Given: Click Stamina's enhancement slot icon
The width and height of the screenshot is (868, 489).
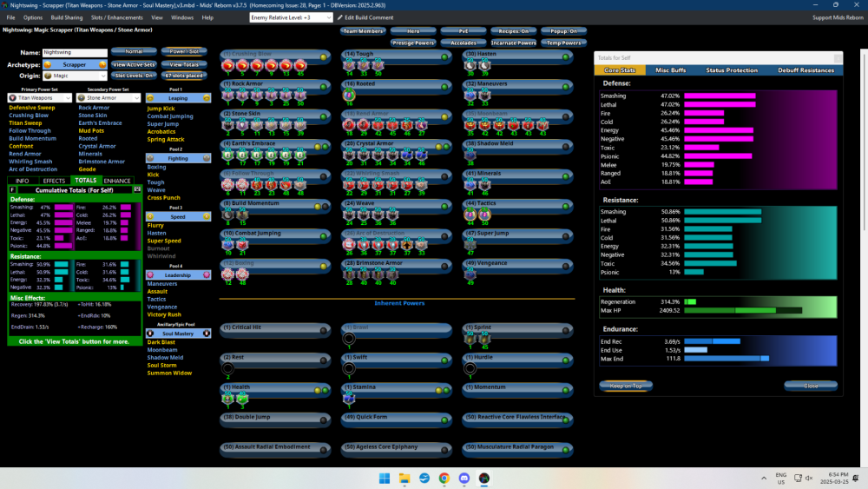Looking at the screenshot, I should (349, 398).
